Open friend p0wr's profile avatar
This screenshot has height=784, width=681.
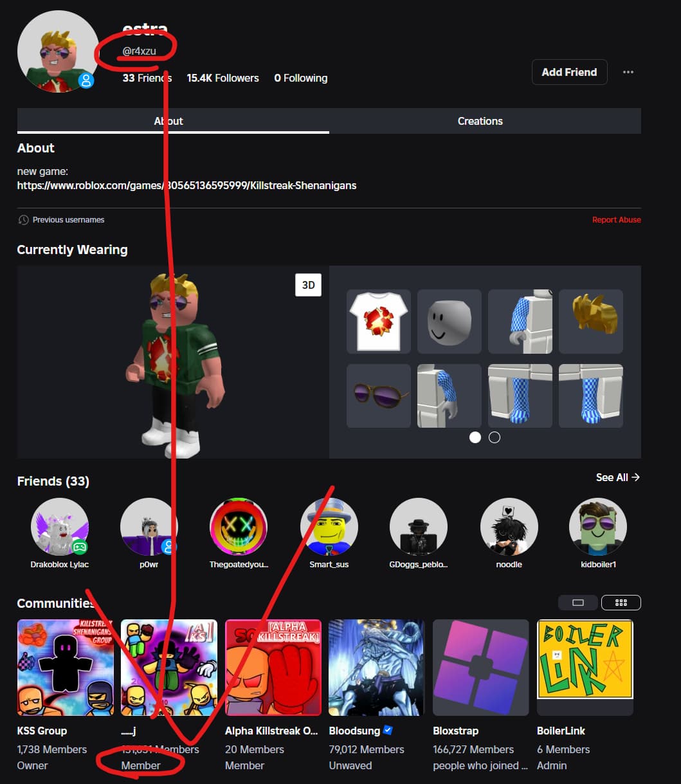pyautogui.click(x=149, y=527)
